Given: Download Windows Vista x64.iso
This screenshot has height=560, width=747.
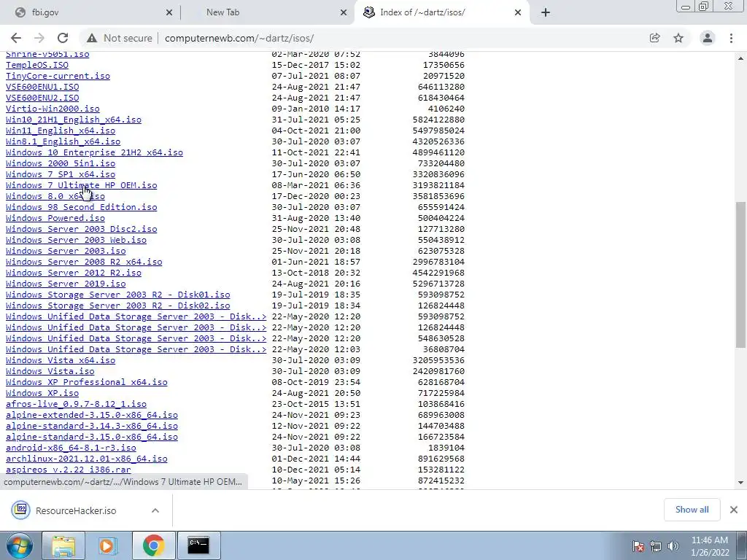Looking at the screenshot, I should click(61, 360).
